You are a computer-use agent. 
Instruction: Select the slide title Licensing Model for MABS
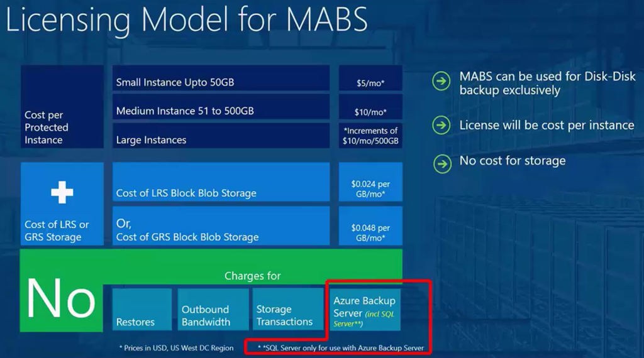(x=186, y=19)
